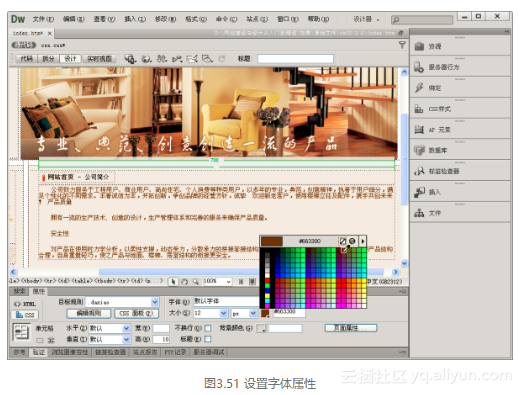Click the merge cells icon in properties
The image size is (523, 395).
point(40,340)
